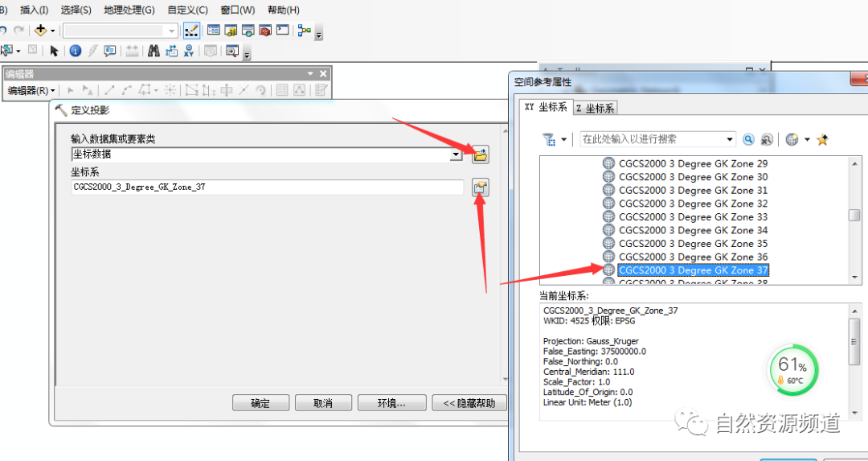The height and width of the screenshot is (461, 868).
Task: Open the spatial filter funnel dropdown arrow
Action: click(563, 140)
